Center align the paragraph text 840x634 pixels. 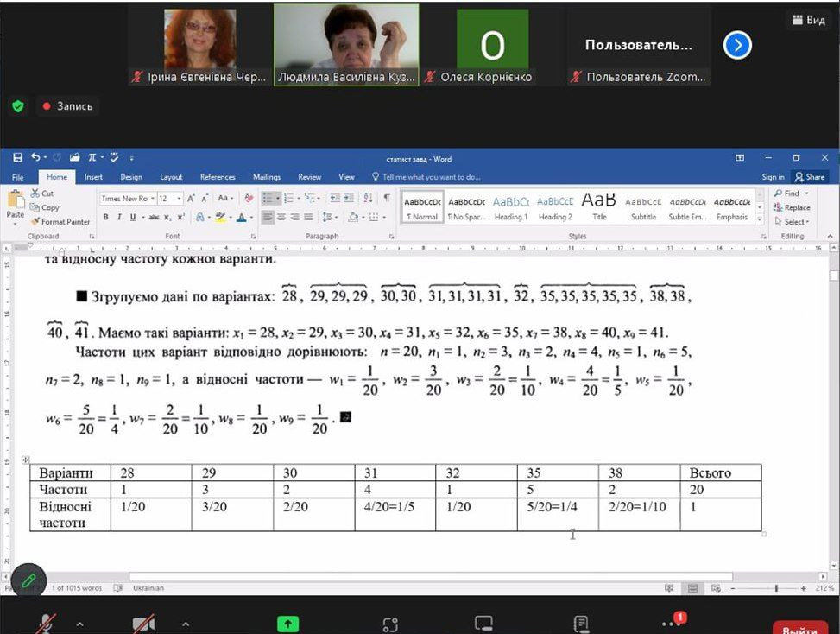[281, 217]
